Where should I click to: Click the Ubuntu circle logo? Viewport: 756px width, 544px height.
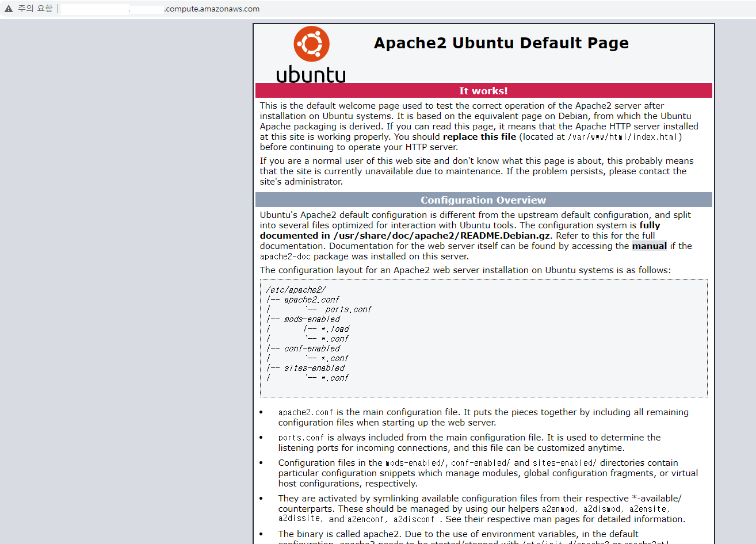click(311, 44)
